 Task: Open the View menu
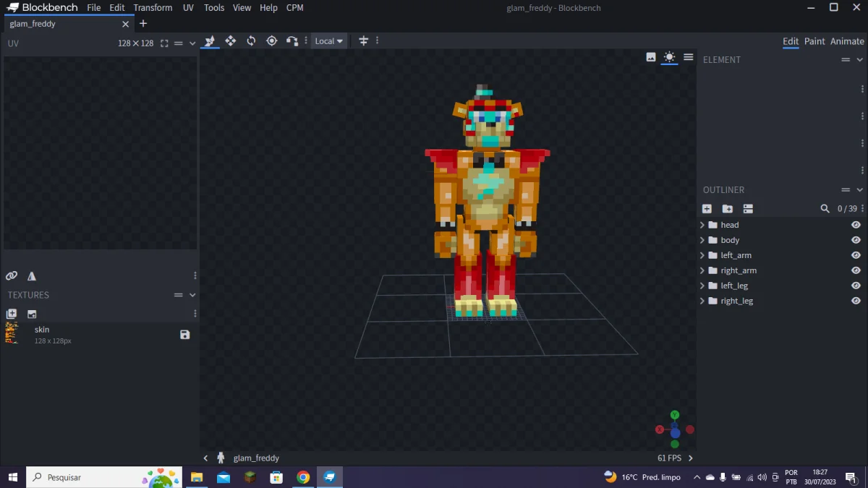click(242, 8)
